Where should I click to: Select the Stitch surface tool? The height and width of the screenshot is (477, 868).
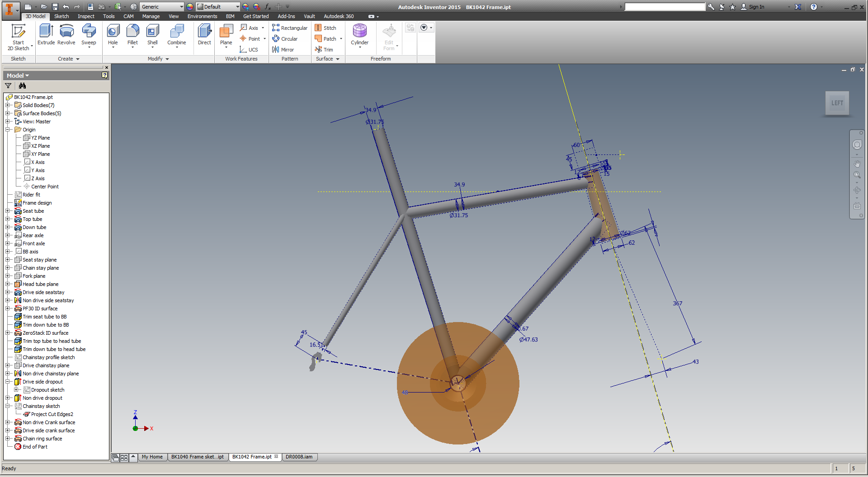tap(325, 28)
